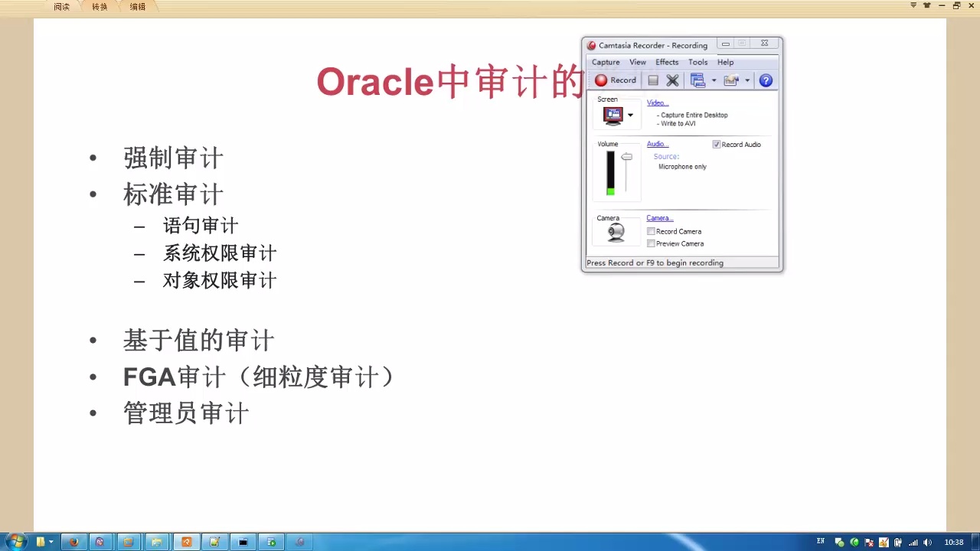The height and width of the screenshot is (551, 980).
Task: Enable the Record Camera checkbox
Action: pos(651,231)
